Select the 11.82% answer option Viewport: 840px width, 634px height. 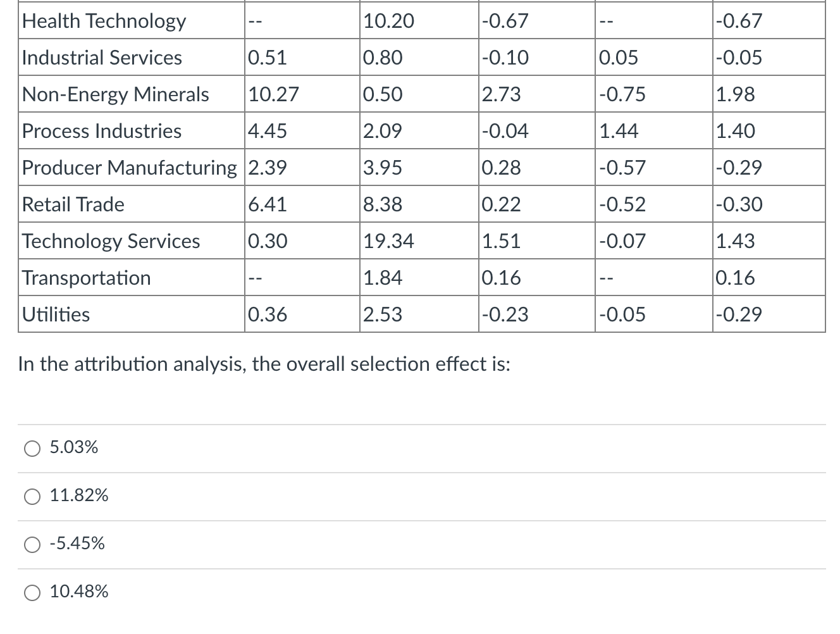click(x=32, y=497)
